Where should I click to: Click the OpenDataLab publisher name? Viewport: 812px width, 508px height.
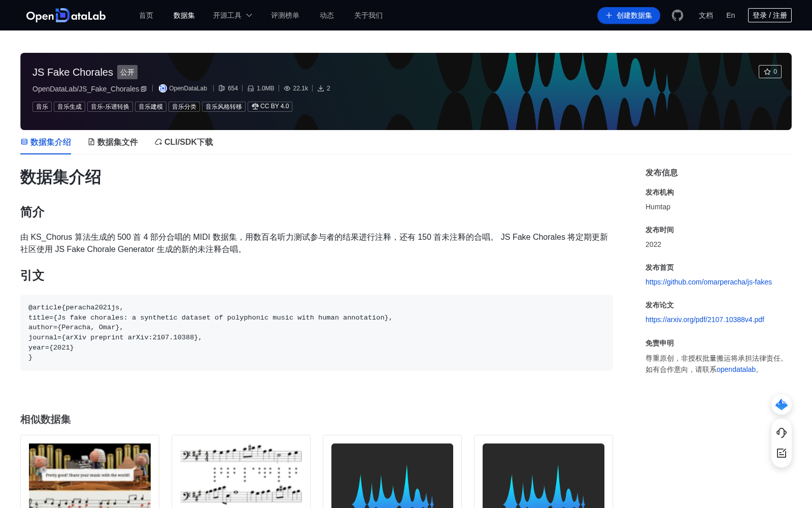188,88
